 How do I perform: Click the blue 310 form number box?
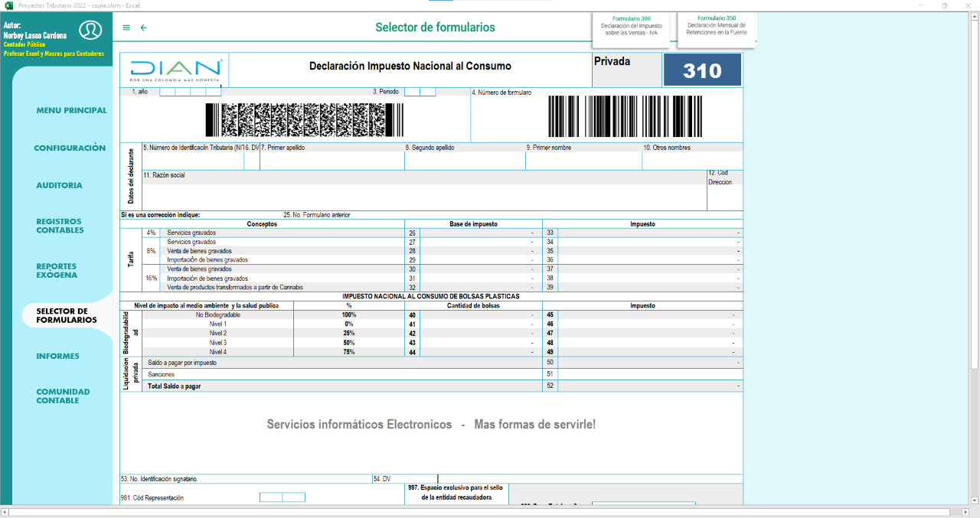pyautogui.click(x=702, y=70)
